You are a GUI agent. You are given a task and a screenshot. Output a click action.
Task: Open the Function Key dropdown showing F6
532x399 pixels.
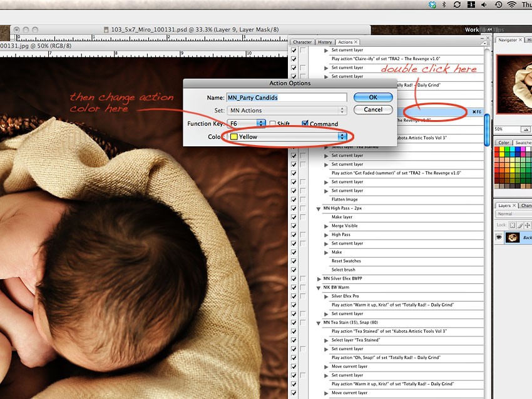(247, 124)
